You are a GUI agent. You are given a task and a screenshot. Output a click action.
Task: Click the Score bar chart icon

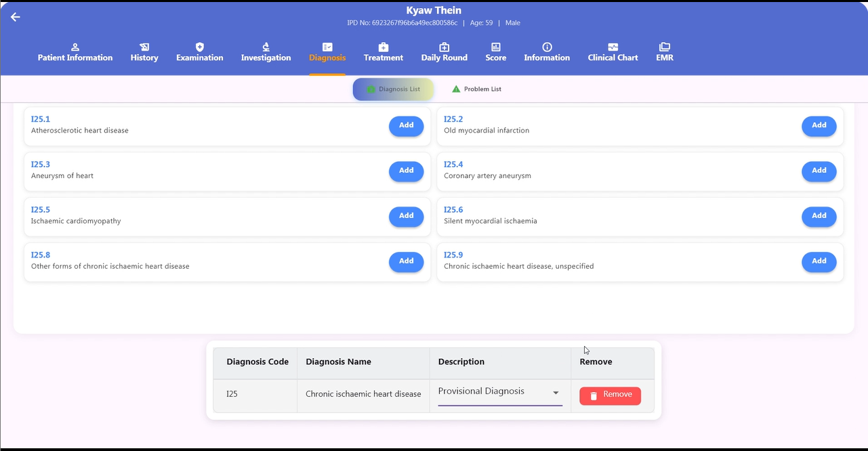coord(496,47)
